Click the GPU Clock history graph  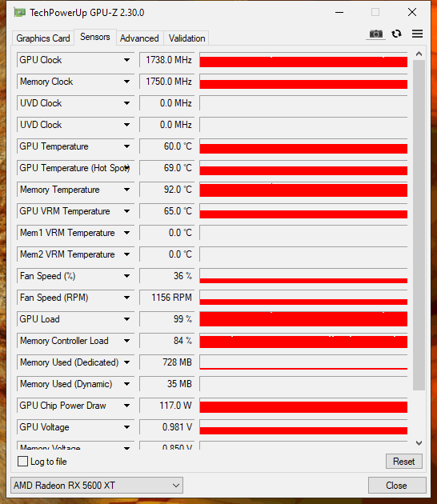[303, 60]
